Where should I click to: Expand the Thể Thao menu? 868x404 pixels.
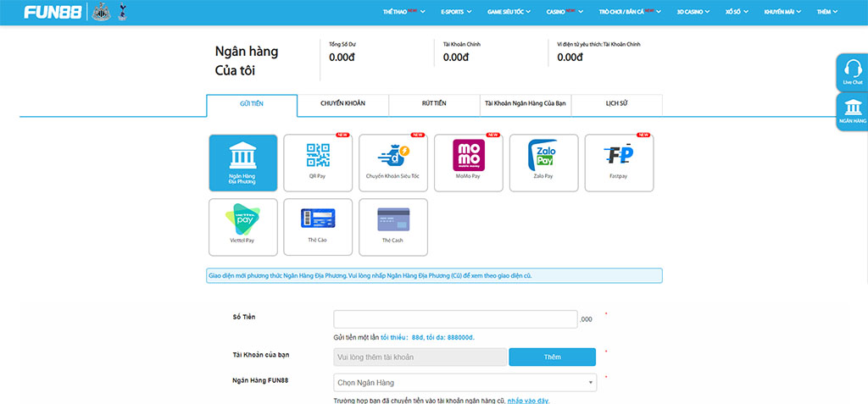coord(404,12)
